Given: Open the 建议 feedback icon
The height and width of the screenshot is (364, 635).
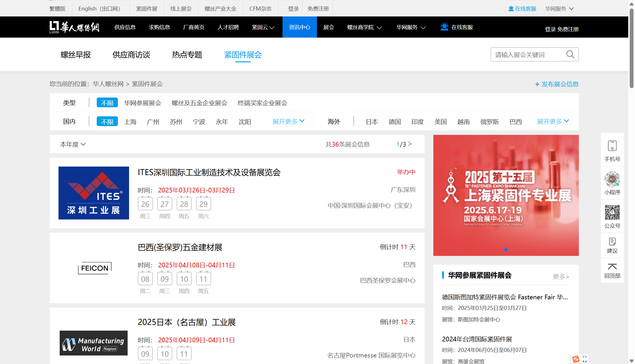Looking at the screenshot, I should (x=612, y=242).
